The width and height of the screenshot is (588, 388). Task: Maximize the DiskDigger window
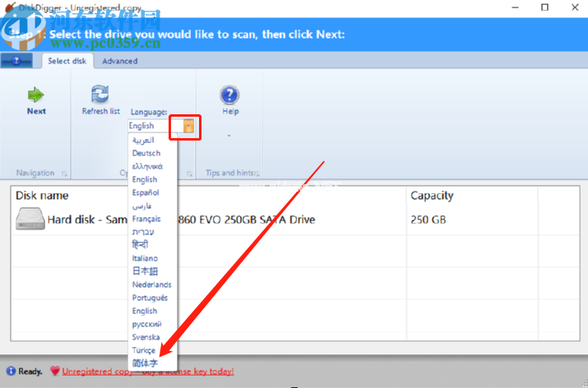(544, 7)
